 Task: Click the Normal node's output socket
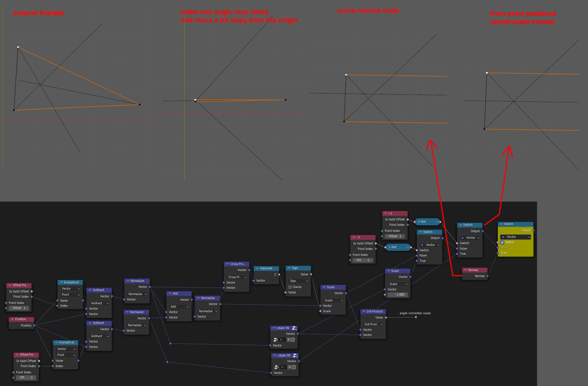pos(488,276)
